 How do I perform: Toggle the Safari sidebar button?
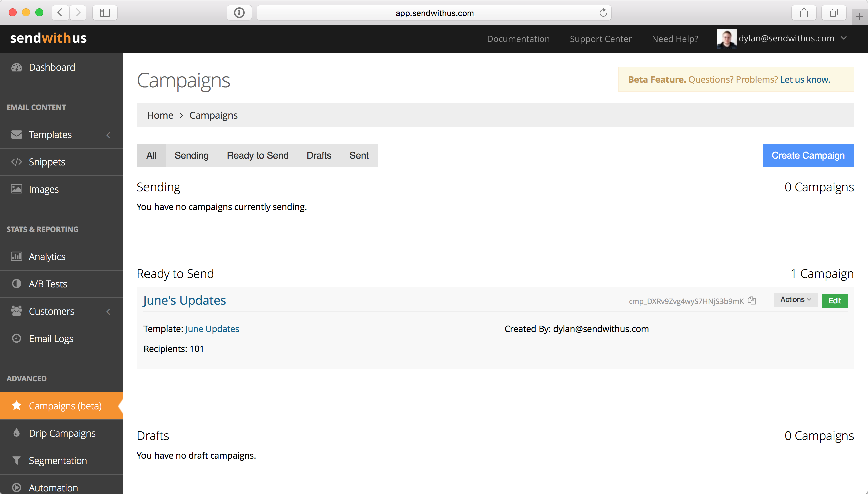tap(105, 13)
